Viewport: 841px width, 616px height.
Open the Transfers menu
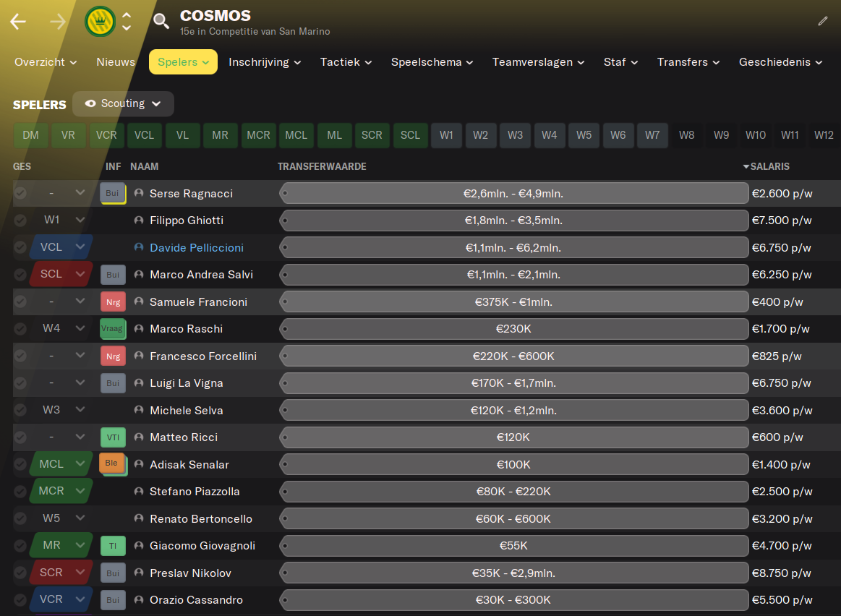[688, 62]
